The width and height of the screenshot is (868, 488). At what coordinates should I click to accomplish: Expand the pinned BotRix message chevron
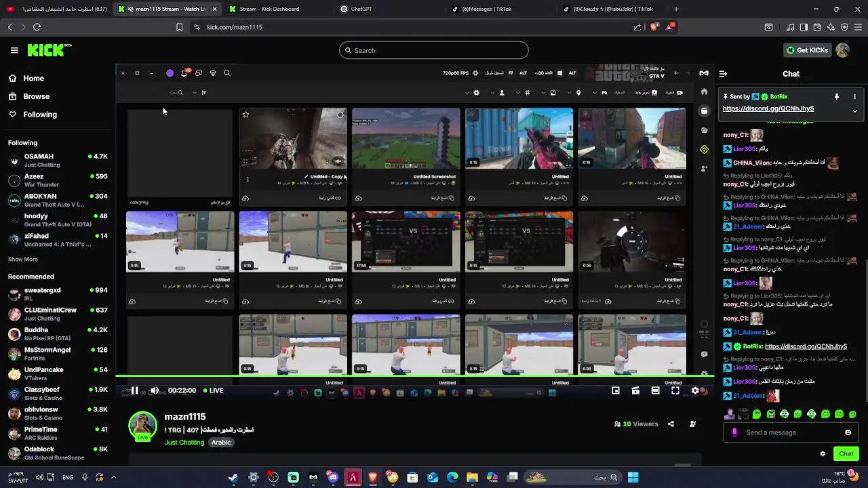pos(854,110)
